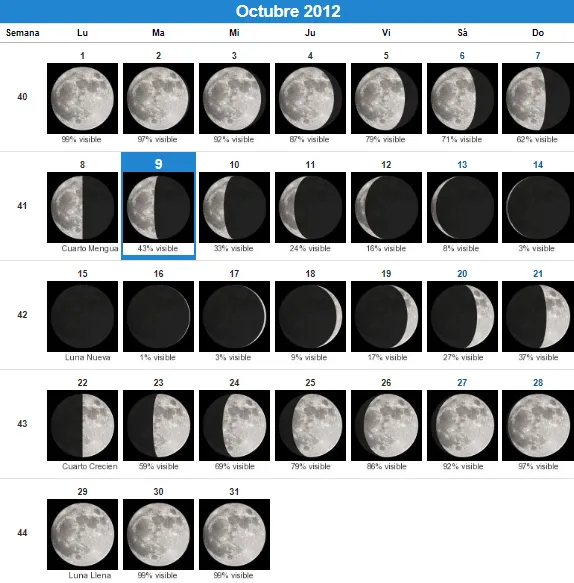The image size is (574, 583).
Task: Click the Vi weekday header
Action: point(386,33)
